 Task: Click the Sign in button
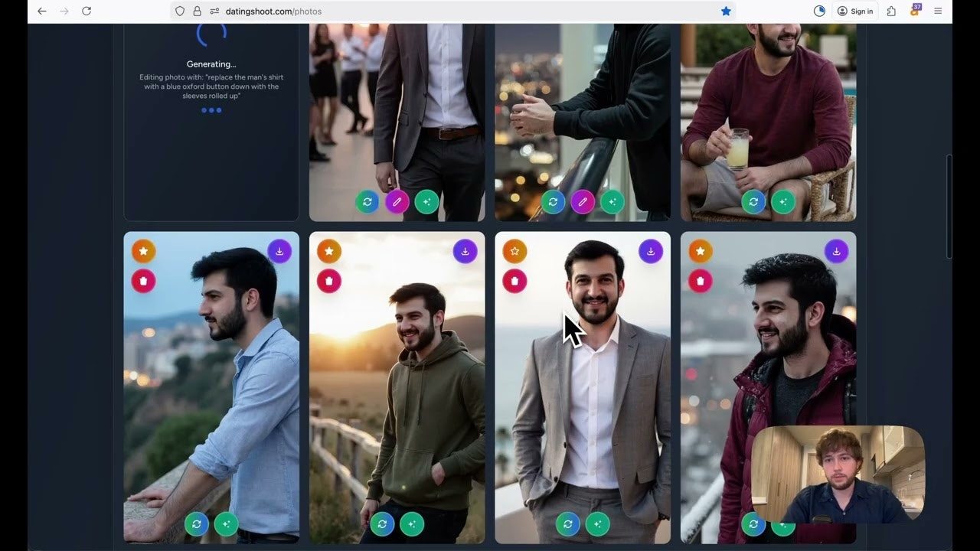click(854, 11)
